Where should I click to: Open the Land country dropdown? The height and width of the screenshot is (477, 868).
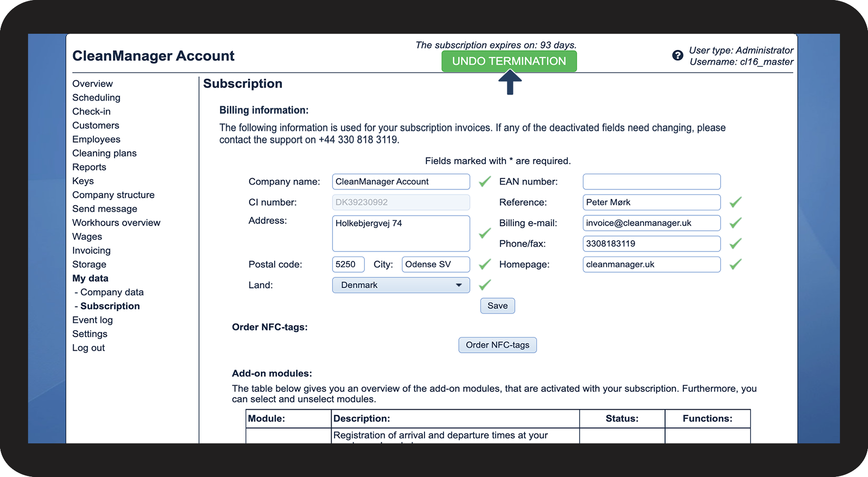(401, 285)
